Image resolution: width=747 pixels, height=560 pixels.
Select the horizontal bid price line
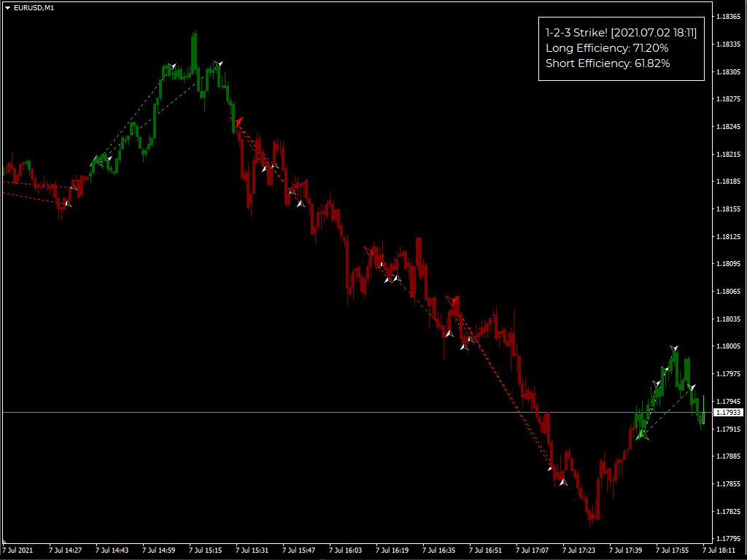click(357, 413)
